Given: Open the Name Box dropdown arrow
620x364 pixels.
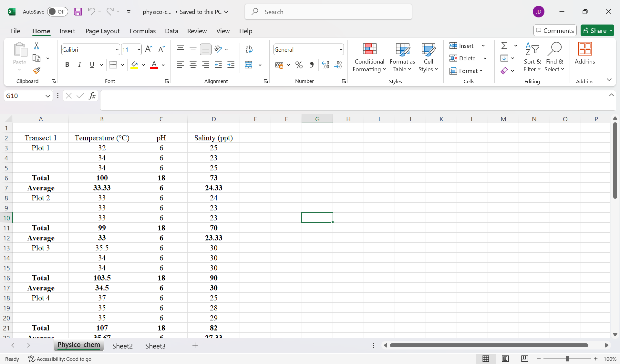Looking at the screenshot, I should [x=47, y=96].
